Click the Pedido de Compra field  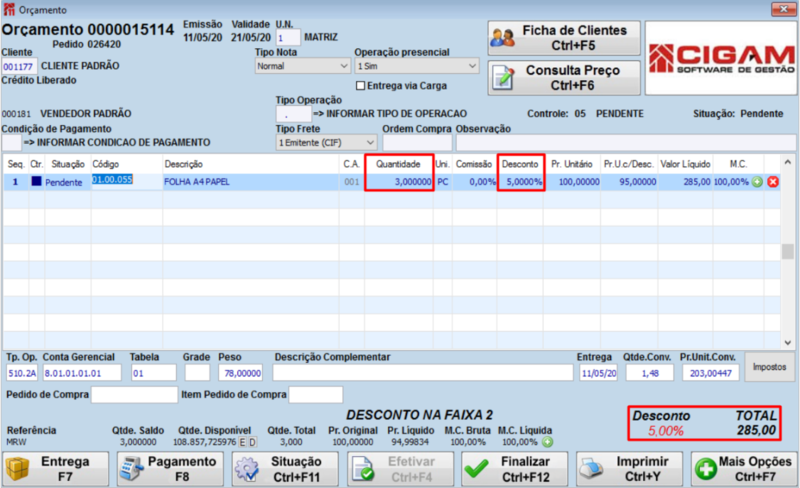pyautogui.click(x=134, y=395)
